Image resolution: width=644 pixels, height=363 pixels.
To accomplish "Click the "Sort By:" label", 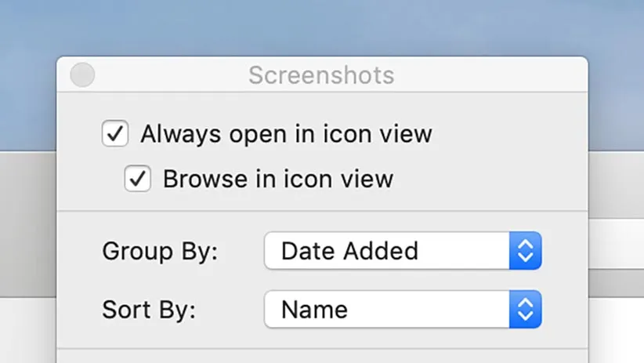I will coord(149,309).
